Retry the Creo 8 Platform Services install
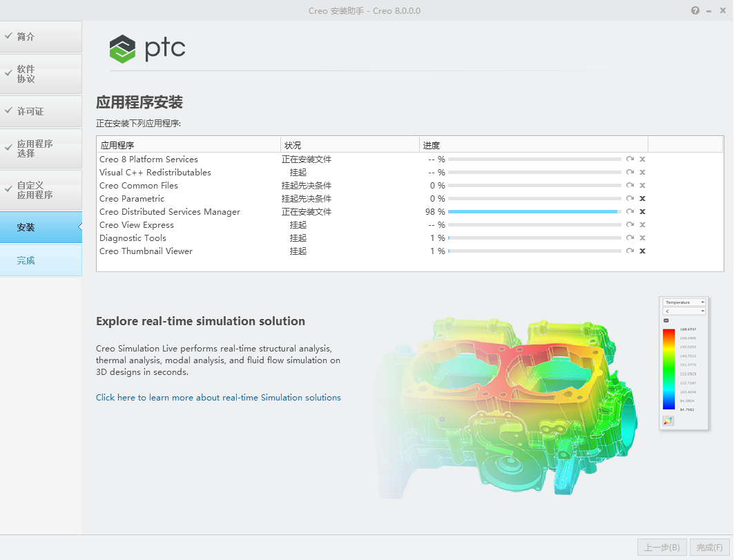 click(x=630, y=160)
